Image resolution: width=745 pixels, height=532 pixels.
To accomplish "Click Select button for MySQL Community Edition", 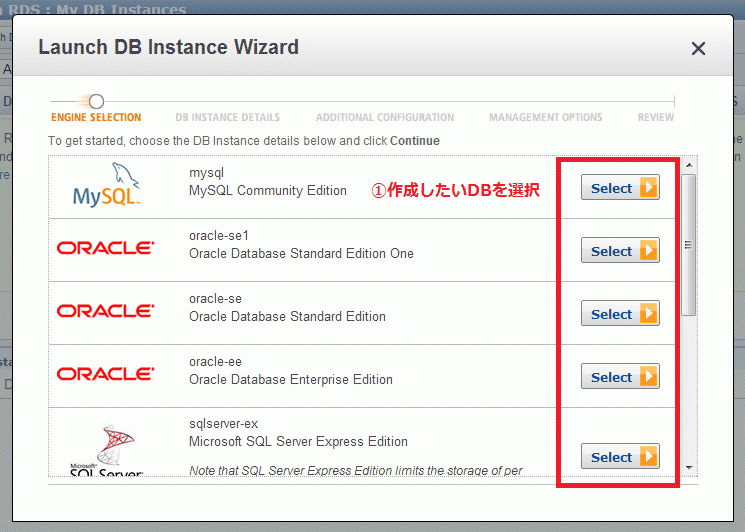I will tap(620, 187).
